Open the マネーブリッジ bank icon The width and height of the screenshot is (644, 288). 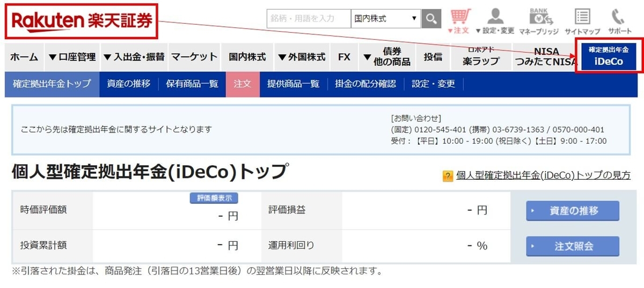(x=538, y=21)
